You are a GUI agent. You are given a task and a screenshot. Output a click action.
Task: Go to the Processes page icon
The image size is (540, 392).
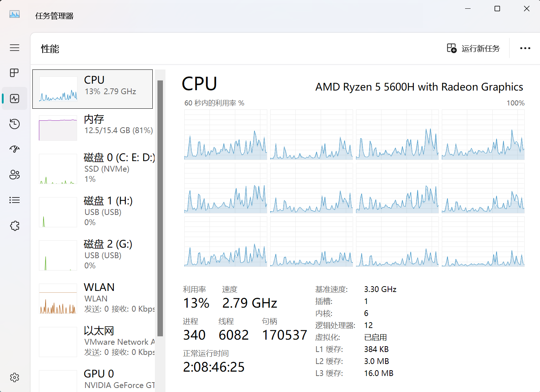tap(15, 73)
